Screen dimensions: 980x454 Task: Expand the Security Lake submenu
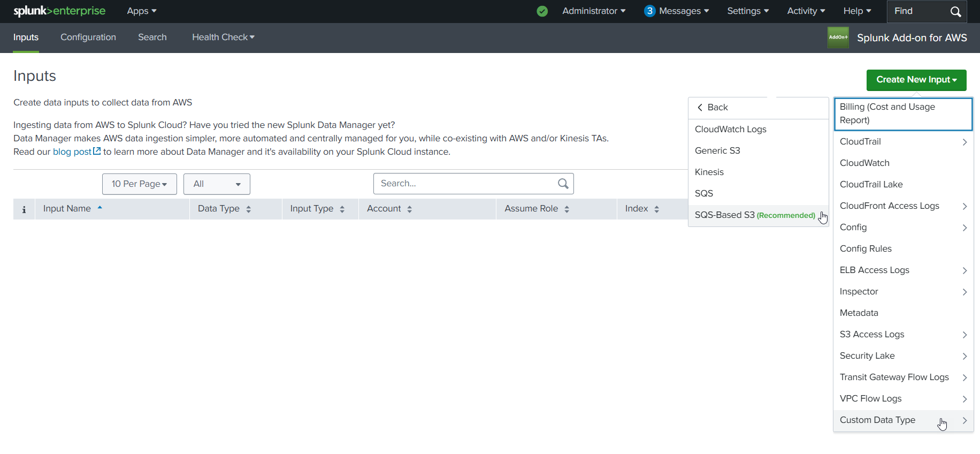click(903, 356)
